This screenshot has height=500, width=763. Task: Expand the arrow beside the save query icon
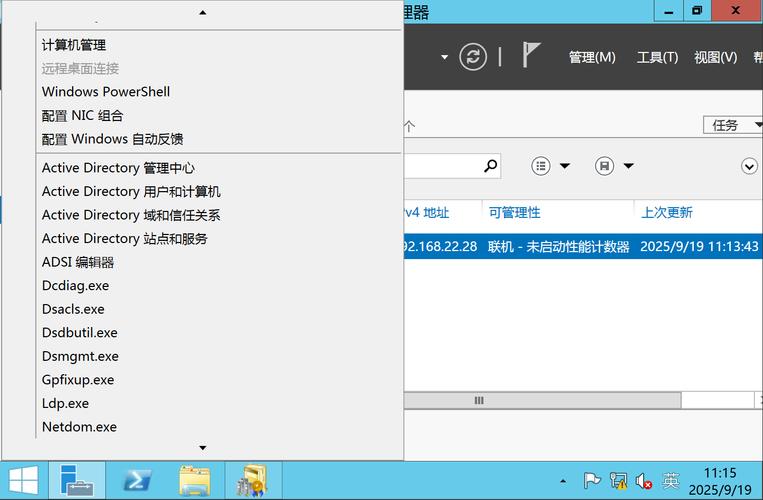tap(629, 166)
